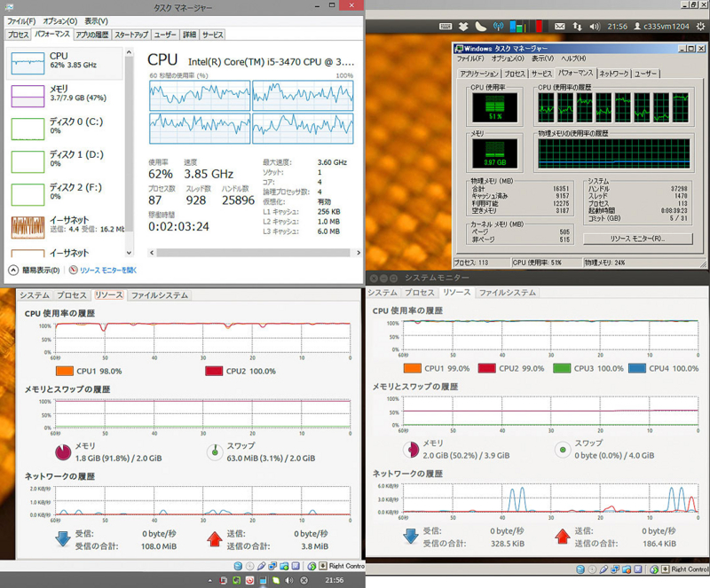Switch to プロセス tab in right システムモニター window
This screenshot has height=588, width=710.
[x=420, y=293]
